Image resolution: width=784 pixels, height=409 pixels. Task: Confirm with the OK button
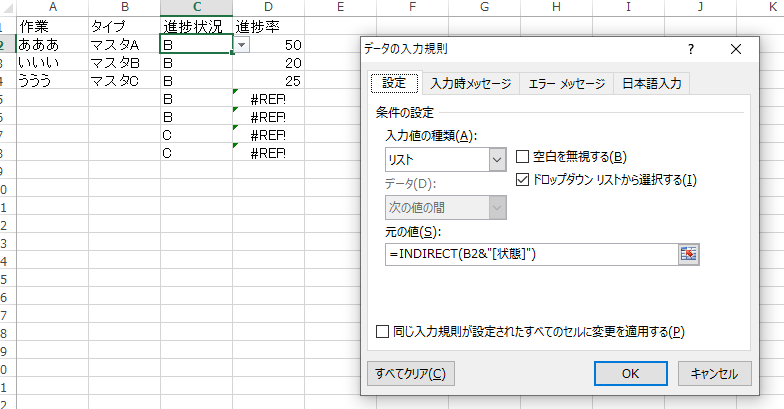point(630,374)
